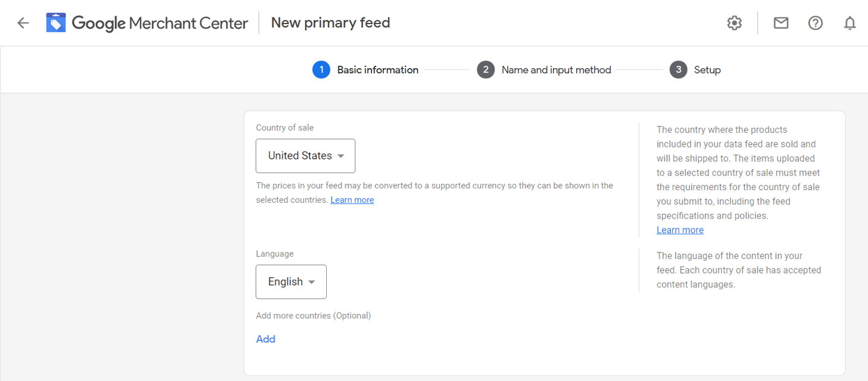
Task: Switch to the Name and input method step
Action: point(556,69)
